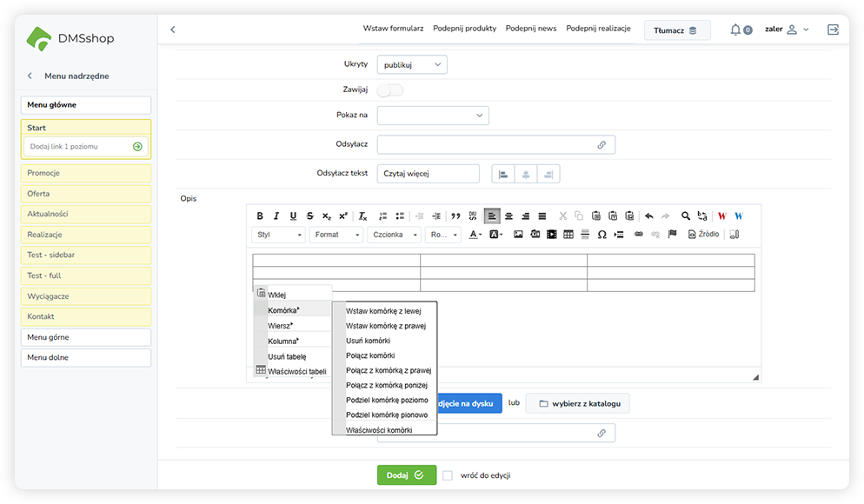The height and width of the screenshot is (504, 864).
Task: Insert a table using the table icon
Action: [568, 235]
